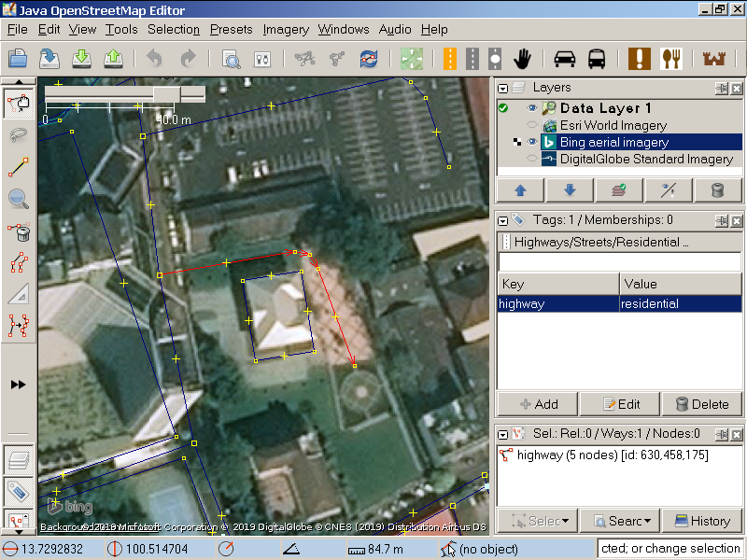Click the map zoom slider handle
747x560 pixels.
166,93
